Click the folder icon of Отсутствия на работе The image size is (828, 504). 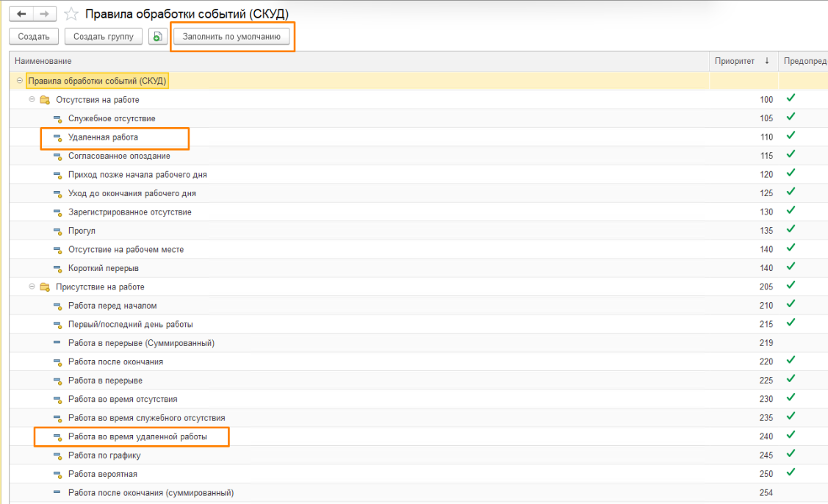click(45, 100)
